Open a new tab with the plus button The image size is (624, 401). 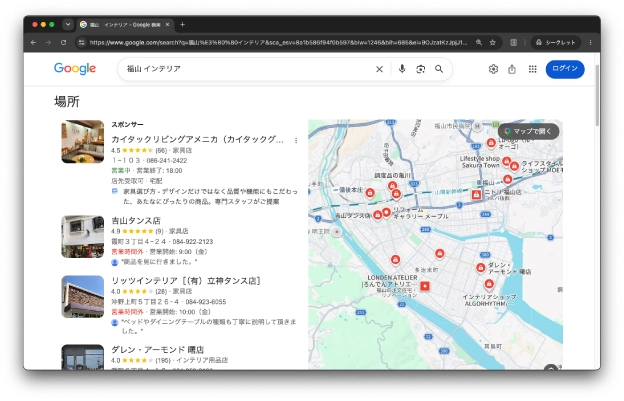(x=182, y=25)
